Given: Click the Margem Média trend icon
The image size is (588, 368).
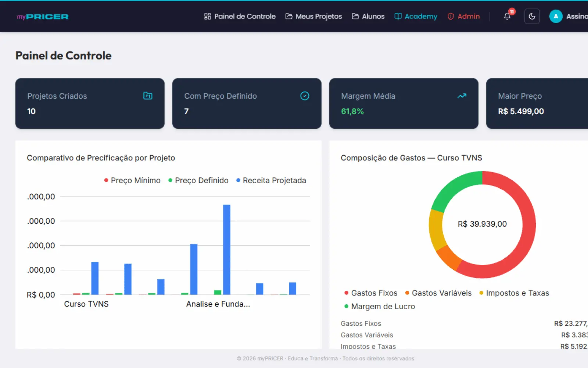Looking at the screenshot, I should click(x=462, y=96).
